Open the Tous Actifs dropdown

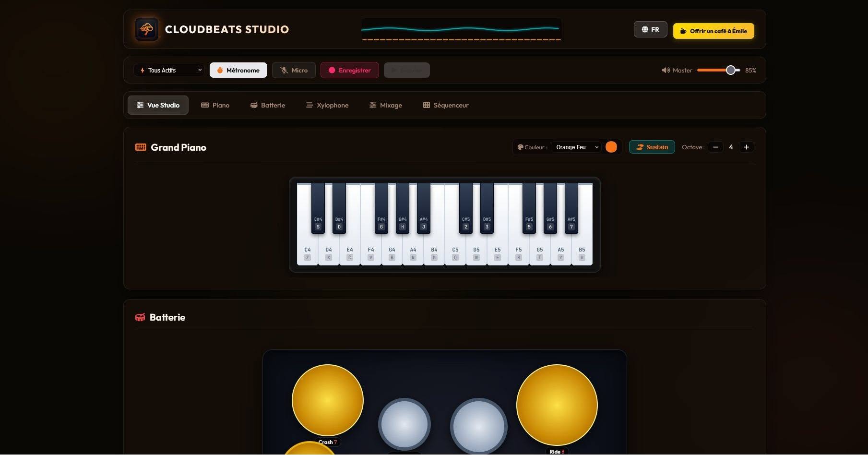169,70
